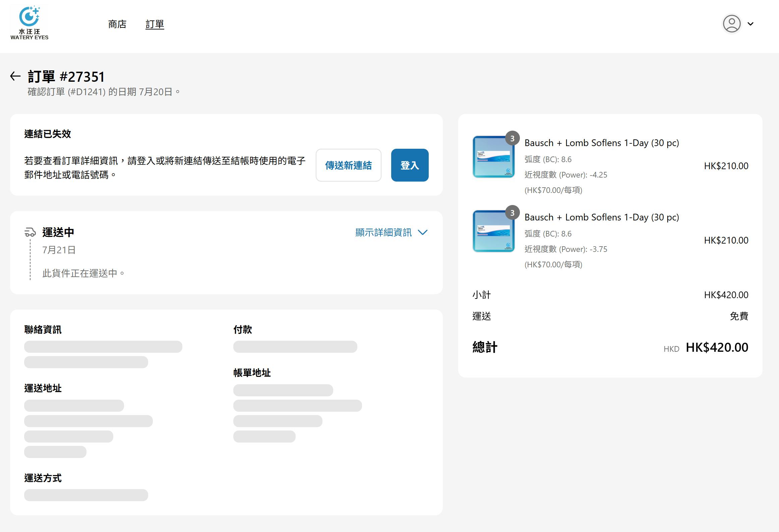Click the 總計 HK$420.00 total amount
This screenshot has width=779, height=532.
(717, 347)
